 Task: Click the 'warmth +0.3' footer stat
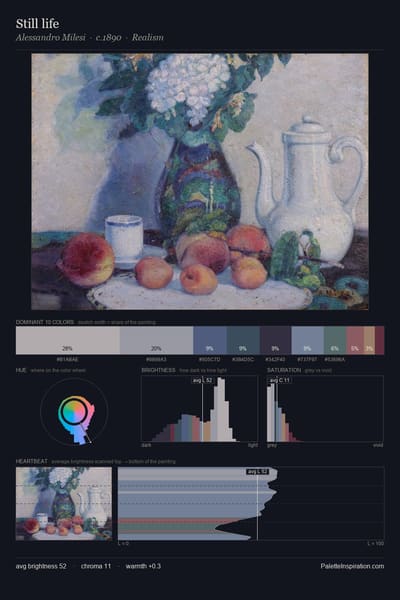coord(143,566)
